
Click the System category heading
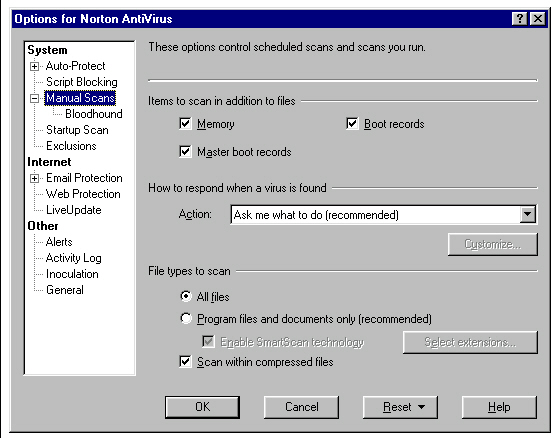pyautogui.click(x=47, y=50)
